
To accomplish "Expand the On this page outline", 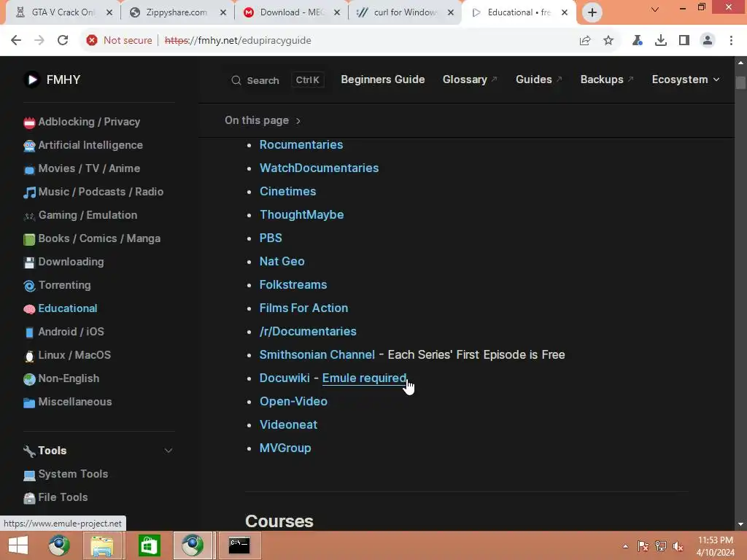I will pyautogui.click(x=263, y=120).
